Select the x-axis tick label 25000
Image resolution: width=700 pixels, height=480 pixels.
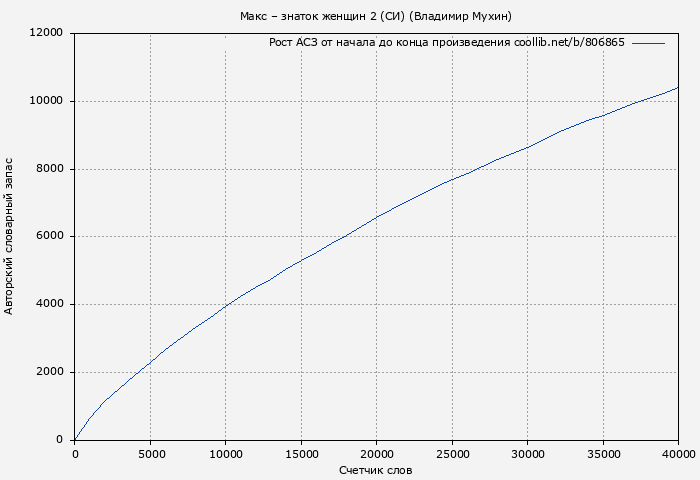[x=452, y=453]
